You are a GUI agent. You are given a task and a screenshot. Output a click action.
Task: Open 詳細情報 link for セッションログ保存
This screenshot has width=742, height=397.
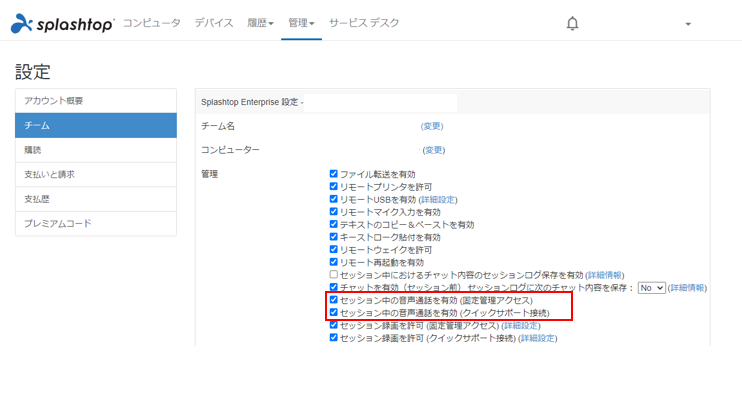[605, 275]
